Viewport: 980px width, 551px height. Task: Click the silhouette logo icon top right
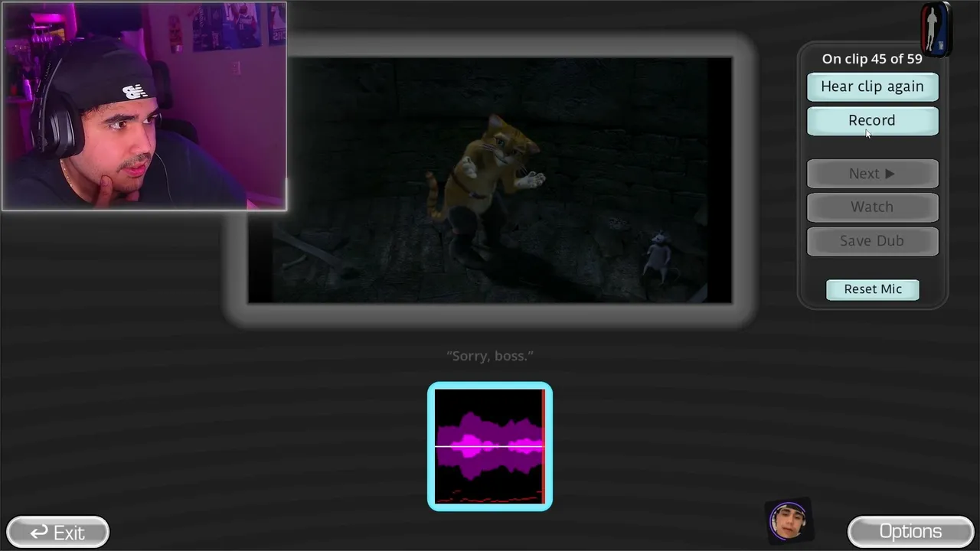[935, 29]
